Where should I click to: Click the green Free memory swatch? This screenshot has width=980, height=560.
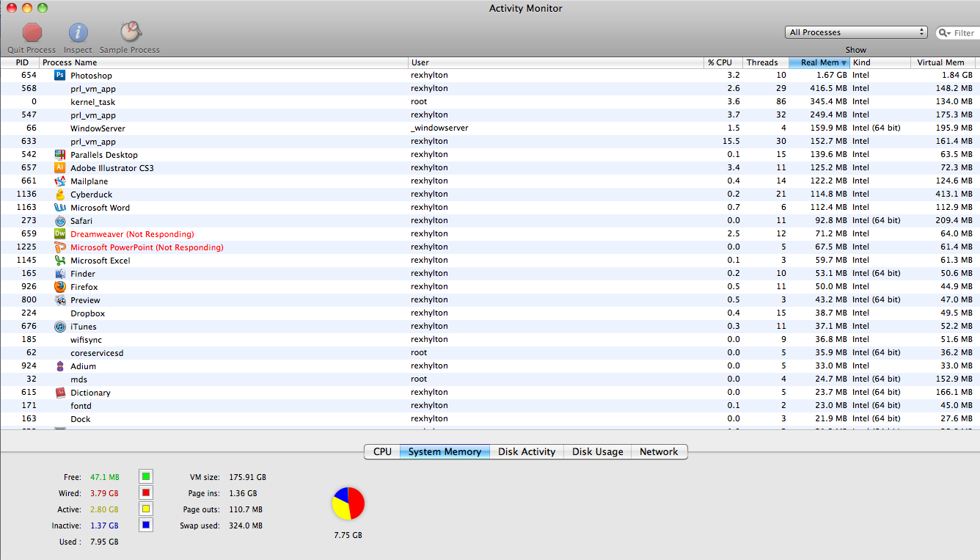pyautogui.click(x=146, y=477)
